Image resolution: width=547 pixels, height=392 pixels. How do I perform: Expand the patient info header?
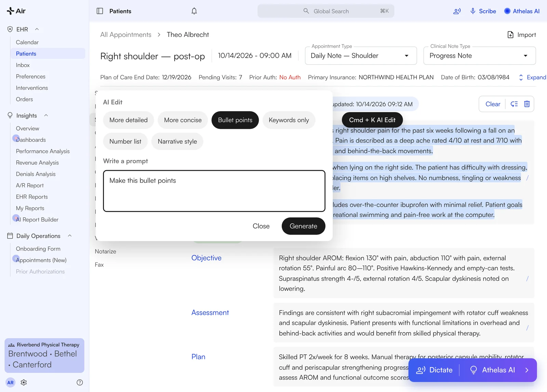click(x=533, y=78)
